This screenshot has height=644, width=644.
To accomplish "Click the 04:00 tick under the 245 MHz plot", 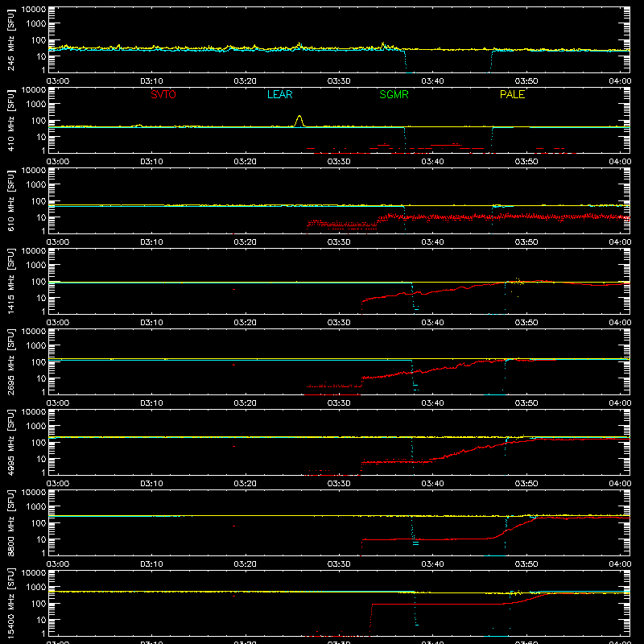I will point(620,81).
